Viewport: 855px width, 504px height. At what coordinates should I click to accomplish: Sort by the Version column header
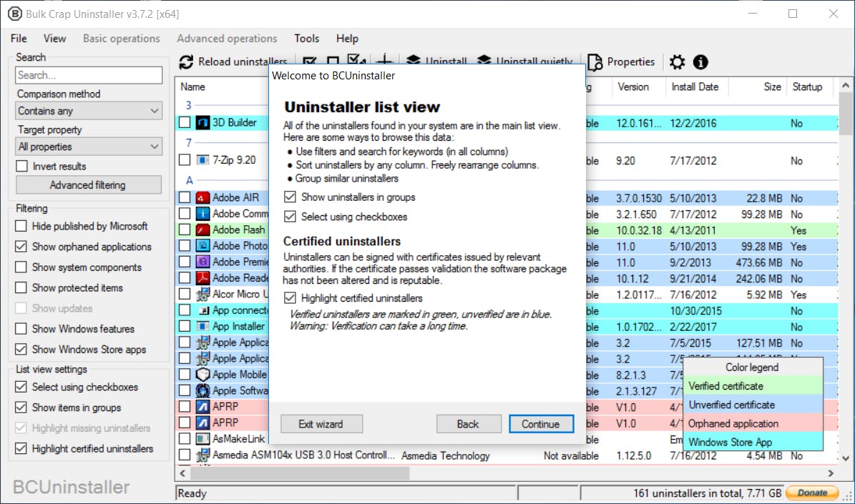(x=633, y=87)
